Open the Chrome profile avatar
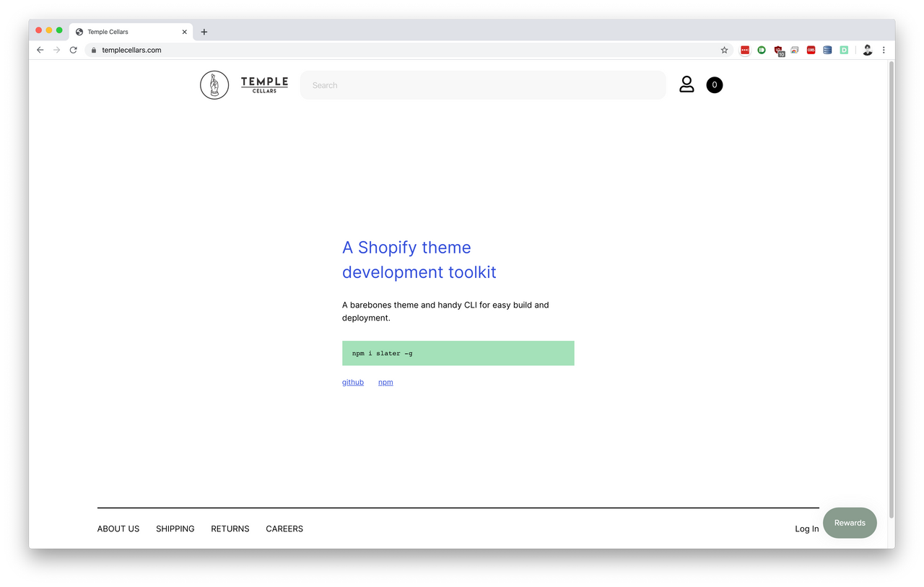Screen dimensions: 924x587 point(868,50)
